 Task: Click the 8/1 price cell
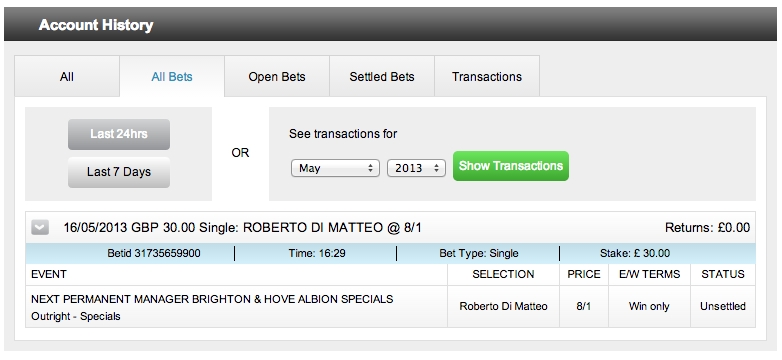click(584, 306)
